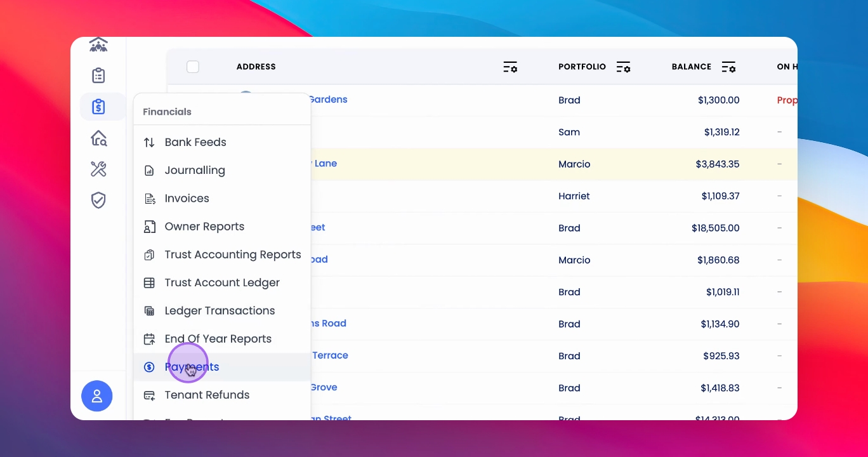This screenshot has height=457, width=868.
Task: Tick the select-all checkbox in table header
Action: 193,67
